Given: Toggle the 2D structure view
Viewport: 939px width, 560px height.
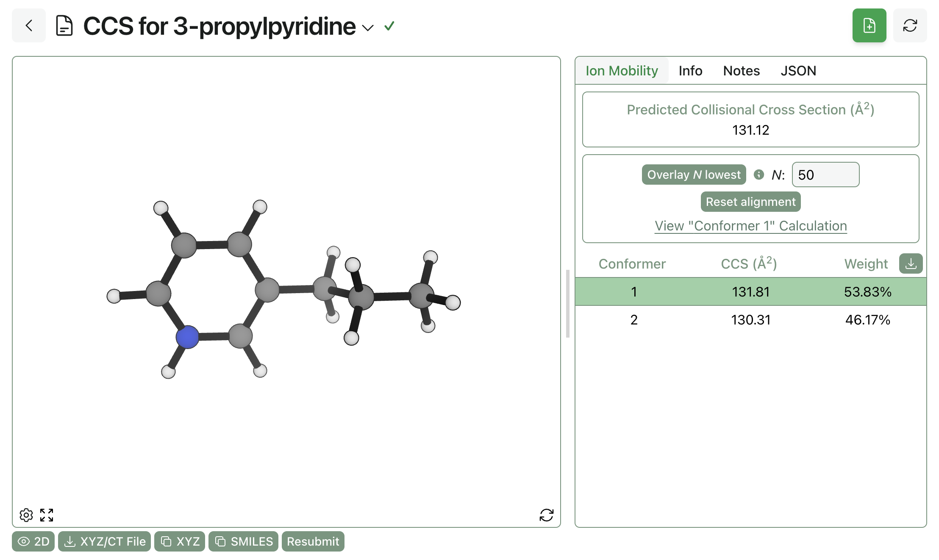Looking at the screenshot, I should pos(33,541).
